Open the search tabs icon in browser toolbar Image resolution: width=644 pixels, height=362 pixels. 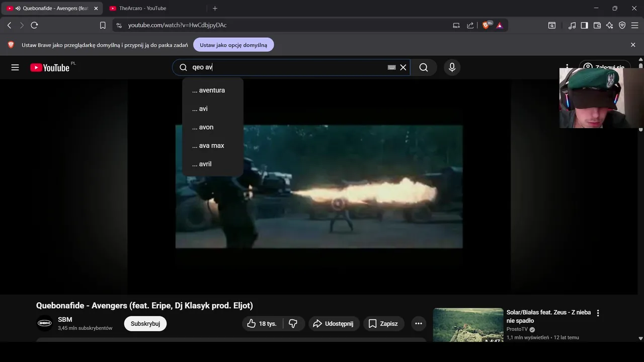pyautogui.click(x=552, y=25)
